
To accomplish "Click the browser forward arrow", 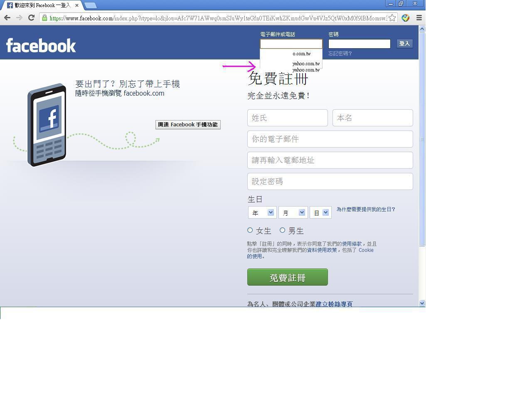I will (19, 18).
